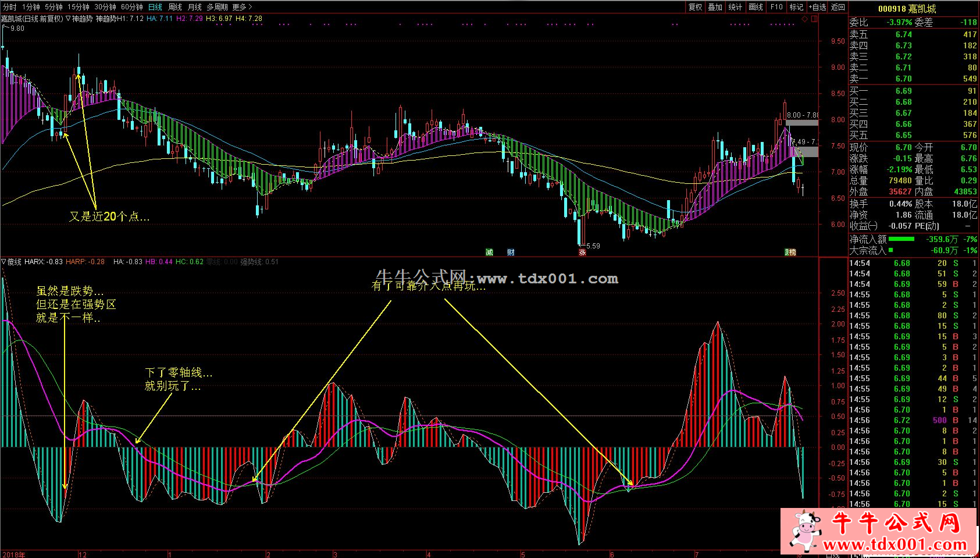The height and width of the screenshot is (558, 980).
Task: Open the 多周期 multi-period view
Action: pyautogui.click(x=217, y=7)
